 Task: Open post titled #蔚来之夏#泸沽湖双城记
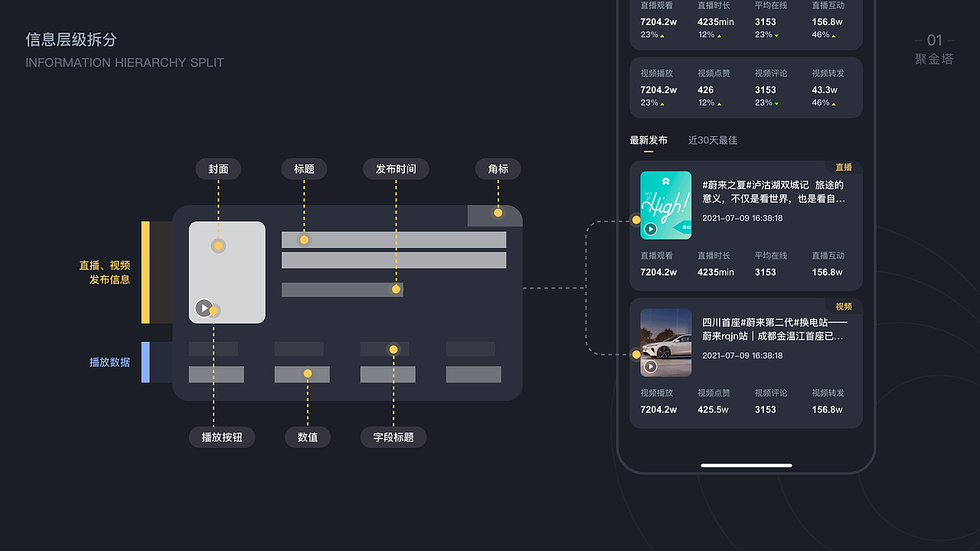click(x=774, y=191)
